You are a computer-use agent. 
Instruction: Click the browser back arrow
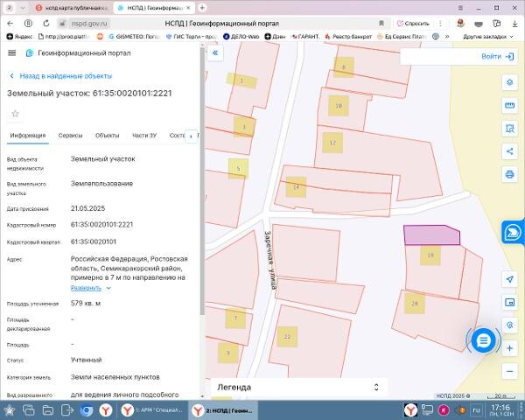10,24
